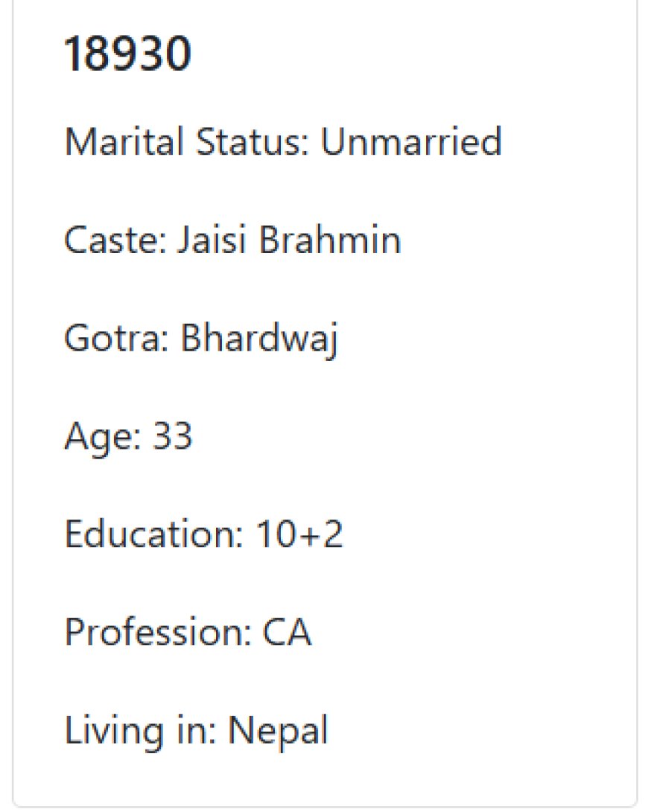This screenshot has height=812, width=648.
Task: Click the Living in label
Action: (x=140, y=732)
